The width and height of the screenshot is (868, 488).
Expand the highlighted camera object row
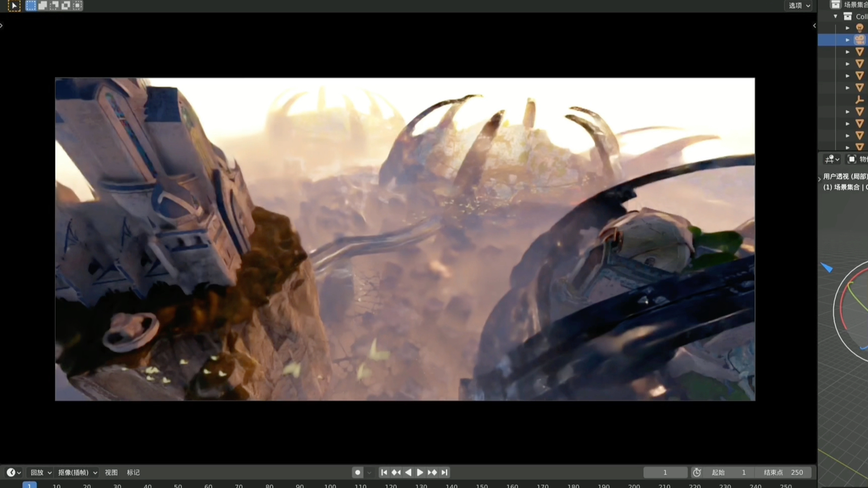[x=847, y=40]
